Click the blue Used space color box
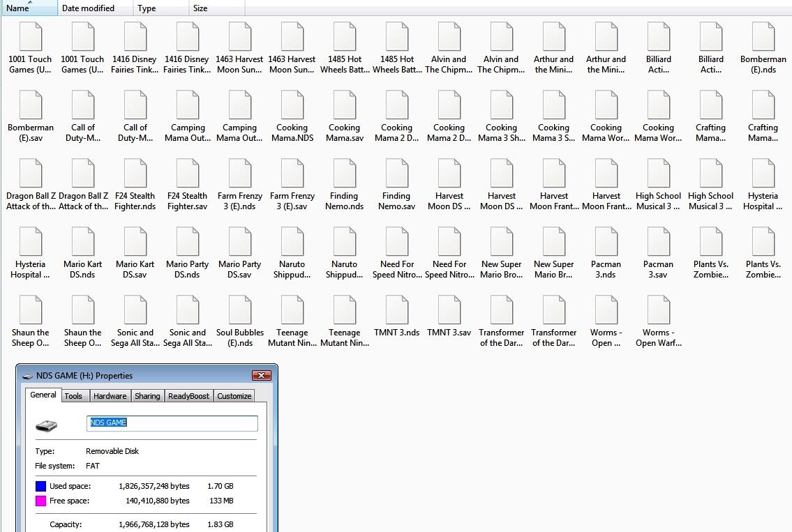Image resolution: width=792 pixels, height=532 pixels. coord(41,486)
